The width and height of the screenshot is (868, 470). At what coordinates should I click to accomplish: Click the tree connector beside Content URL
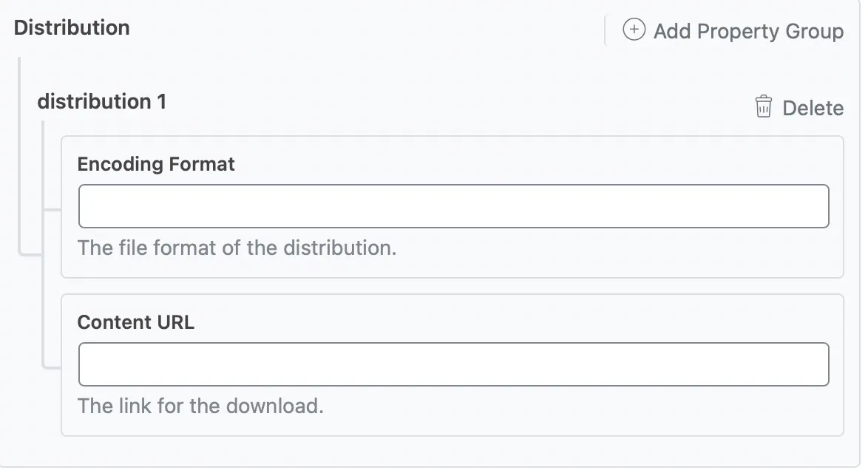(52, 367)
